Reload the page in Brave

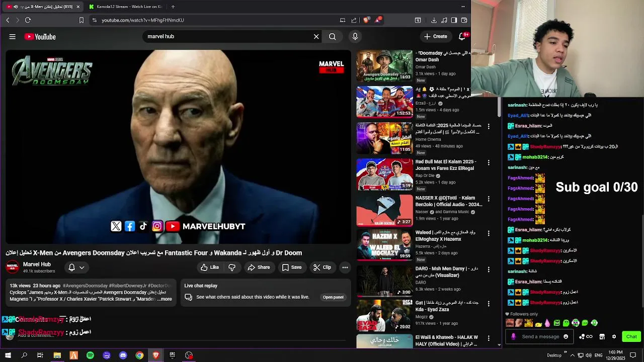tap(28, 20)
